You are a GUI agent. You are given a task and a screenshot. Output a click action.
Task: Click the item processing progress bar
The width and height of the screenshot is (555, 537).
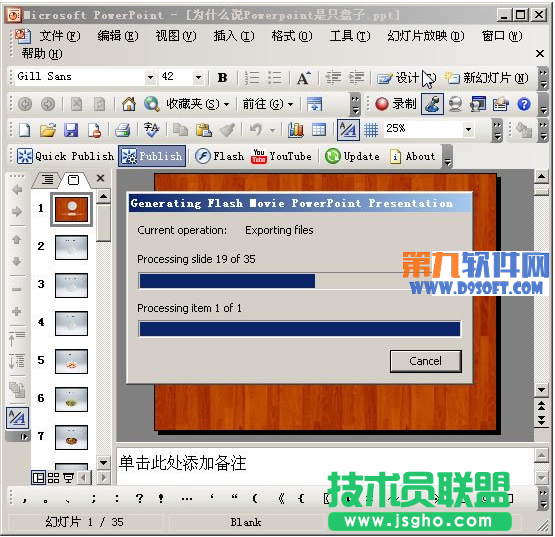(x=299, y=329)
